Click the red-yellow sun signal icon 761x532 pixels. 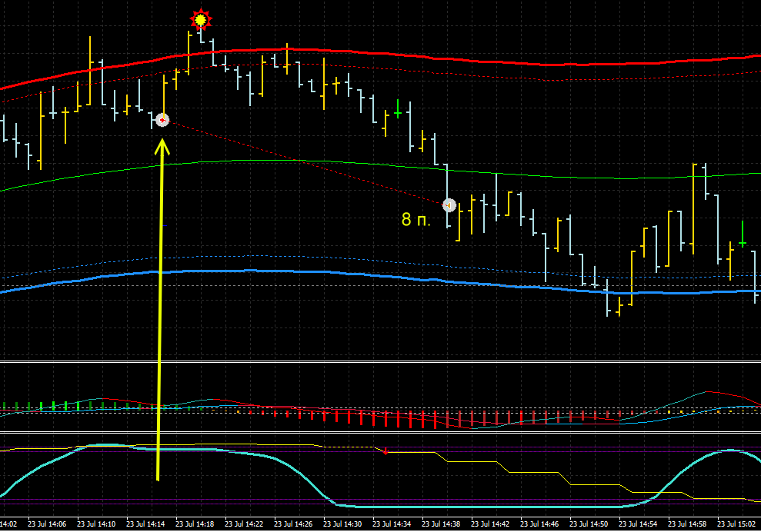tap(200, 19)
